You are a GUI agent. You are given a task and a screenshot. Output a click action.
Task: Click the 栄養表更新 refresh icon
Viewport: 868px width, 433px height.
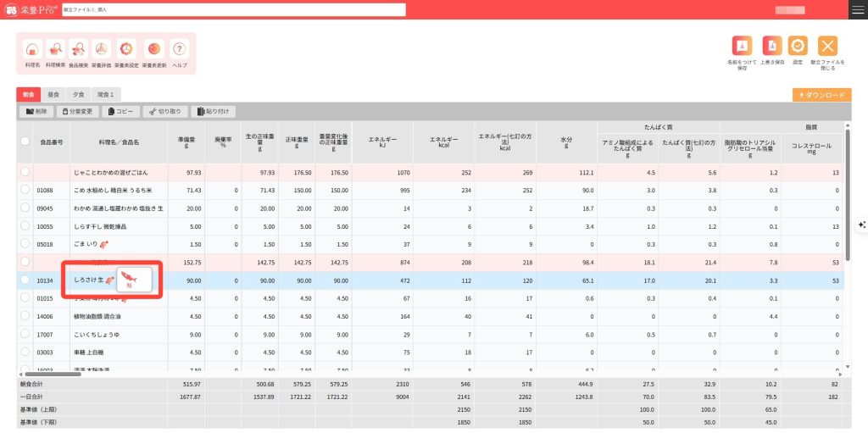[x=153, y=50]
